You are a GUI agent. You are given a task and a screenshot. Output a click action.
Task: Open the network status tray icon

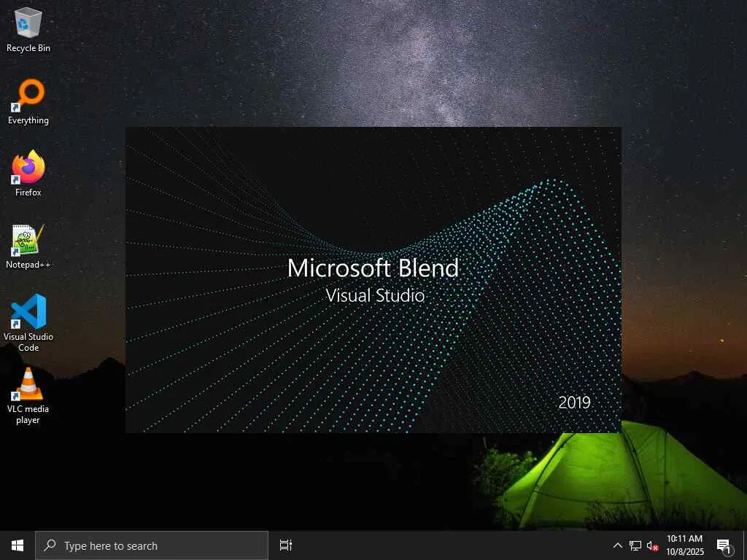[x=635, y=545]
